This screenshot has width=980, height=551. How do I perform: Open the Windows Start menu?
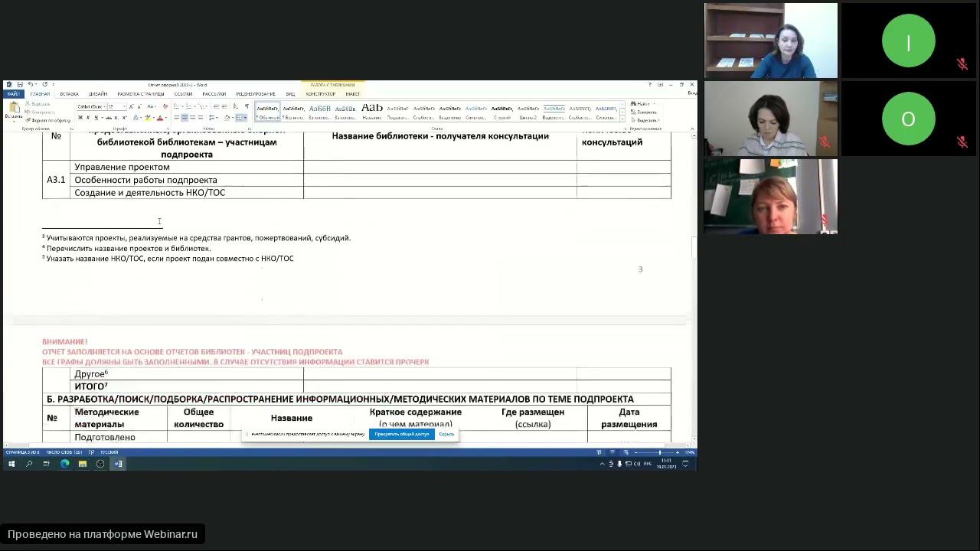click(x=11, y=464)
